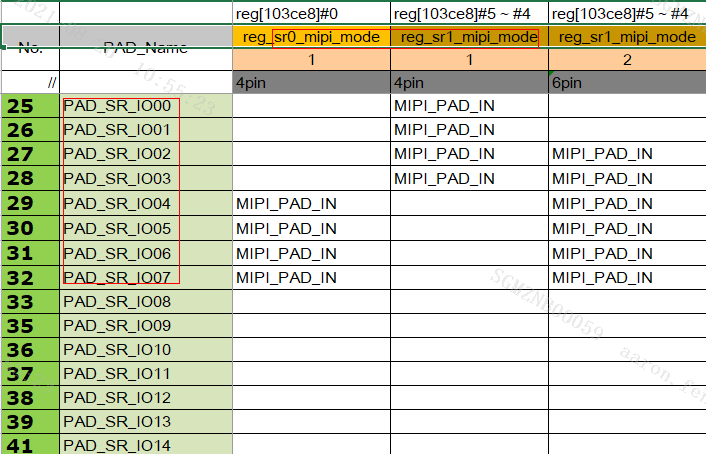Click the PAD_Name column header
Viewport: 706px width, 454px height.
click(146, 47)
